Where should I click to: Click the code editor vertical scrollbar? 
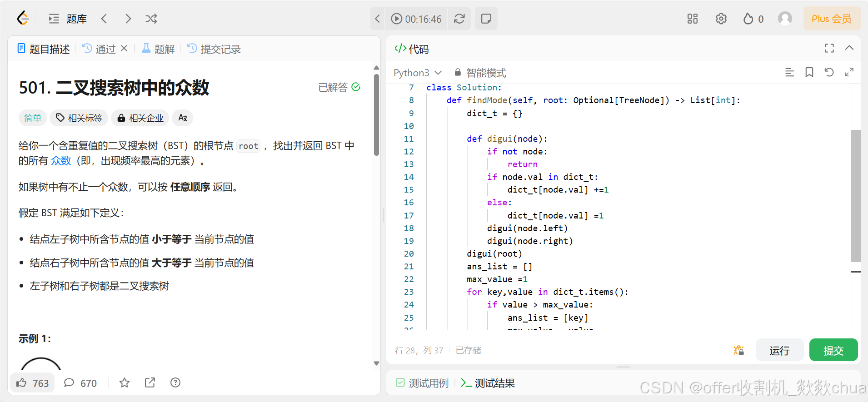pyautogui.click(x=856, y=196)
